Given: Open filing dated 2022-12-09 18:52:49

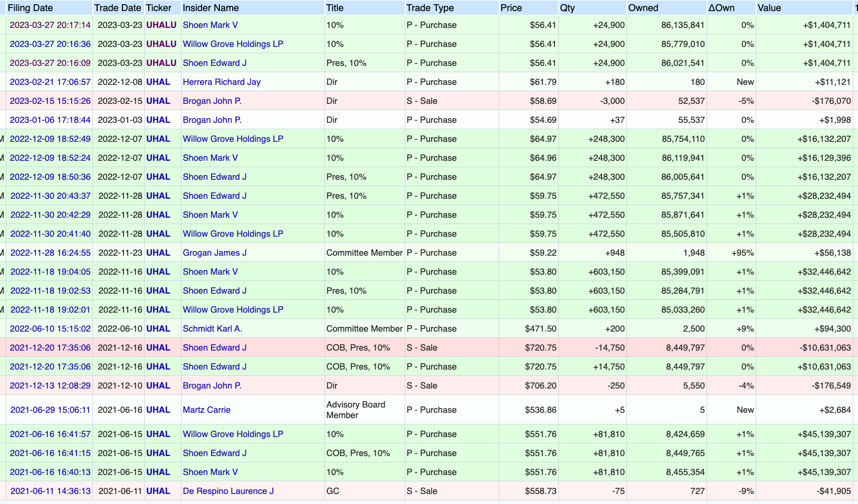Looking at the screenshot, I should tap(50, 139).
